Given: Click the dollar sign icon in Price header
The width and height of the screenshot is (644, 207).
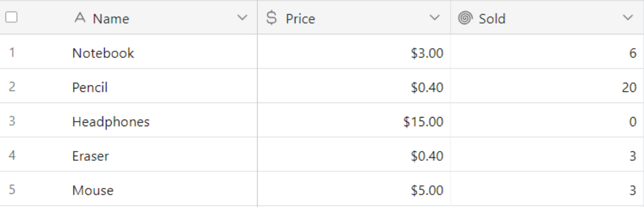Looking at the screenshot, I should point(271,18).
